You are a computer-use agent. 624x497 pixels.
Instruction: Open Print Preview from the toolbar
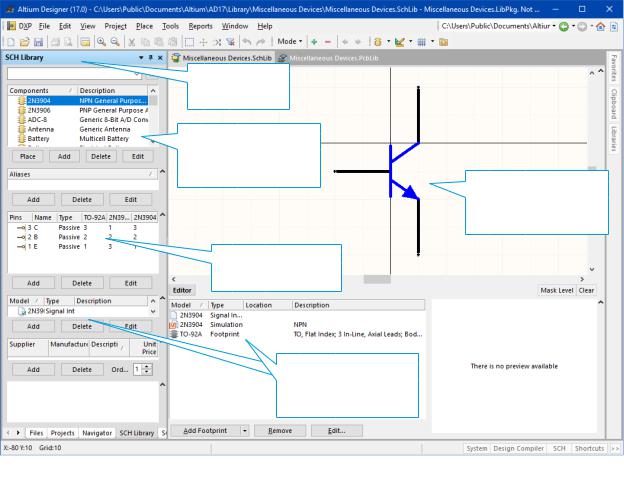click(x=68, y=42)
